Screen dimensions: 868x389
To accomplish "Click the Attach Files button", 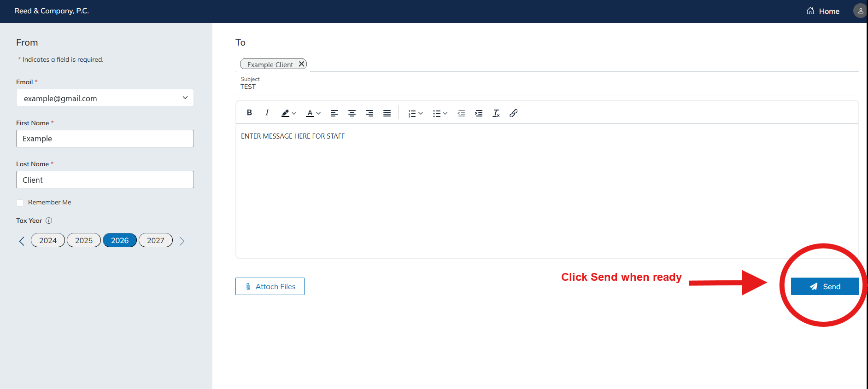I will (270, 286).
